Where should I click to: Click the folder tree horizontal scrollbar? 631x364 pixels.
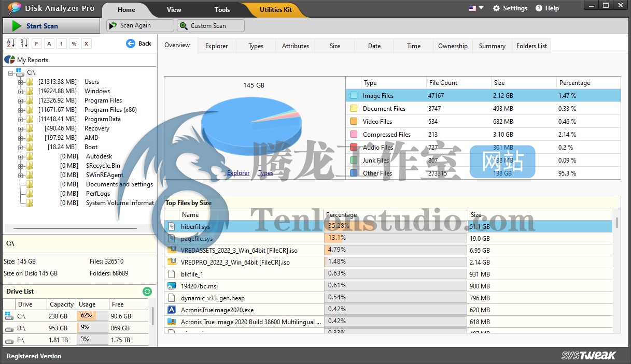point(75,228)
